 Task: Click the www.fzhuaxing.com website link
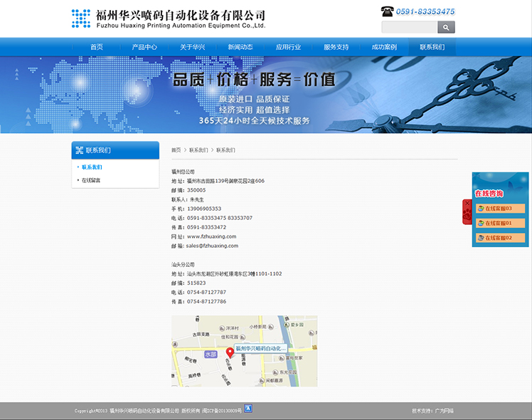click(x=211, y=236)
